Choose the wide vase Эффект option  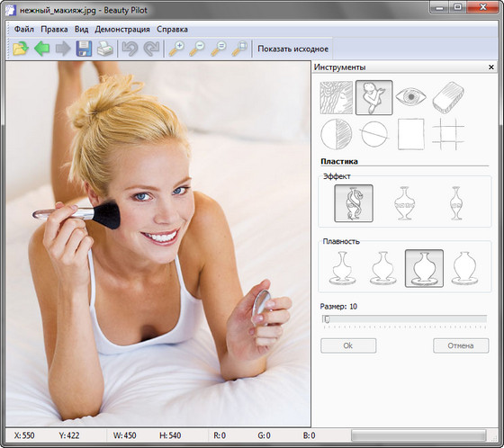point(405,203)
